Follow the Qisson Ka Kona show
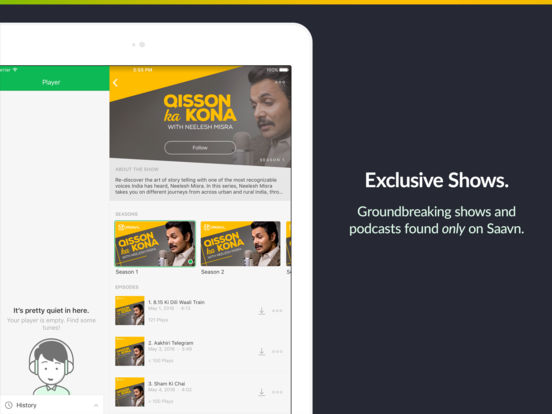 coord(200,148)
